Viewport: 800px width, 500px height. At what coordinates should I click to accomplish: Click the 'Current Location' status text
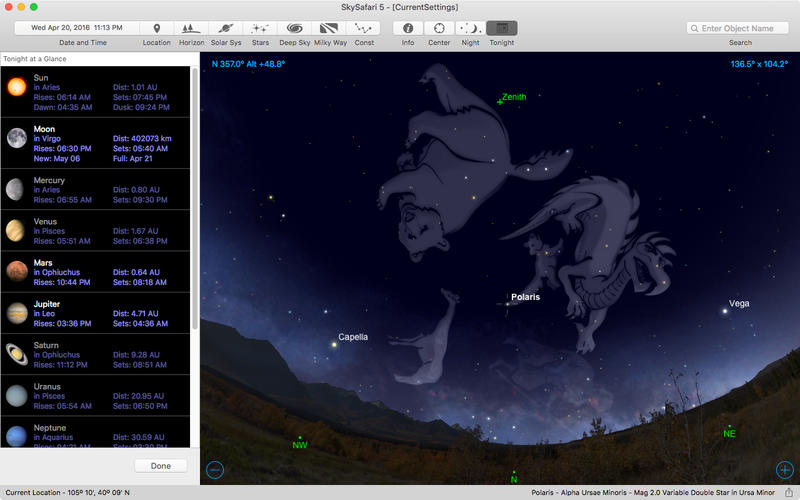click(x=67, y=493)
